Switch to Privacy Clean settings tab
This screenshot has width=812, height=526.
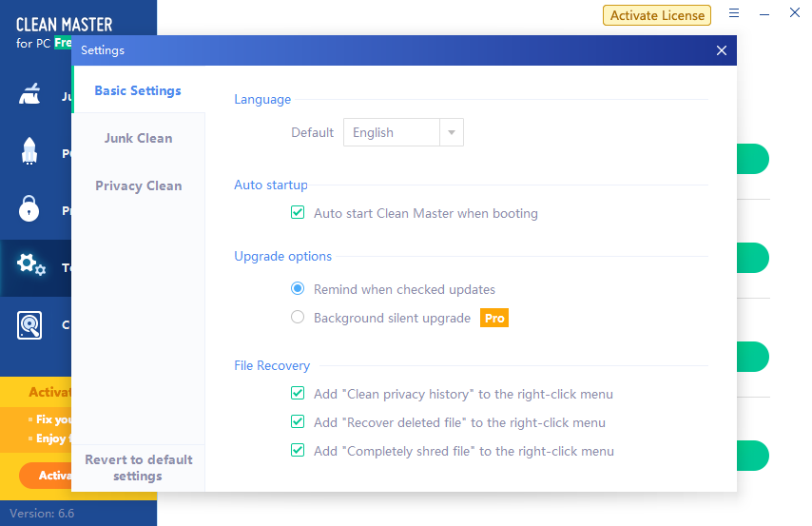coord(138,186)
